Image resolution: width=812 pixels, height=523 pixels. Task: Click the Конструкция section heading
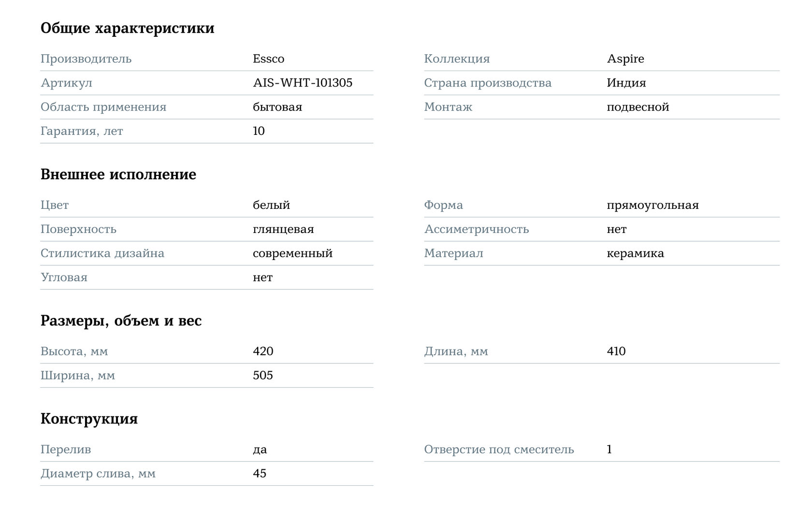click(89, 419)
